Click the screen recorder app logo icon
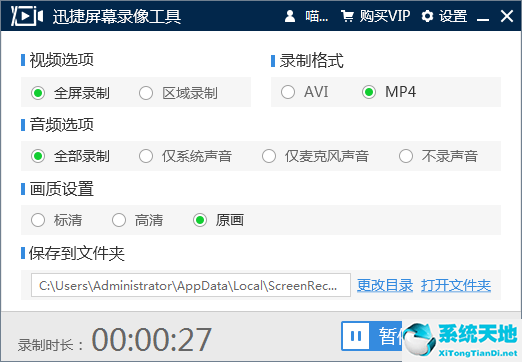 (27, 16)
